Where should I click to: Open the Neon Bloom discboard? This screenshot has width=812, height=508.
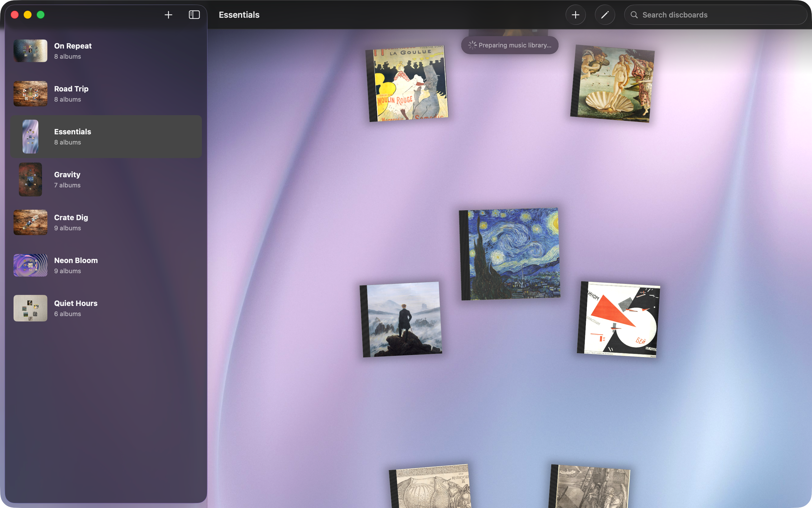click(x=106, y=265)
